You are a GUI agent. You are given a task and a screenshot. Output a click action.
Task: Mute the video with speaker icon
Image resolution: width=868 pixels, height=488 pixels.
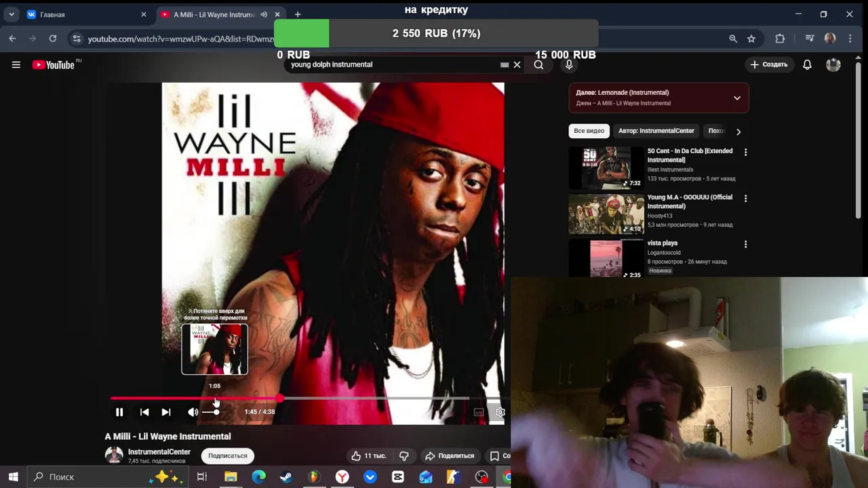tap(193, 412)
